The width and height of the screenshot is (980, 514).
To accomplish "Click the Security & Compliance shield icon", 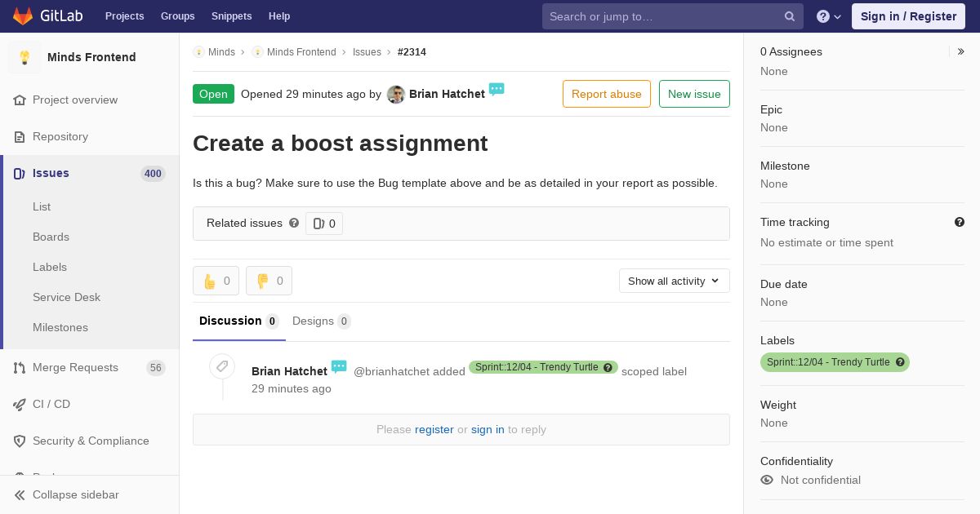I will [x=20, y=441].
